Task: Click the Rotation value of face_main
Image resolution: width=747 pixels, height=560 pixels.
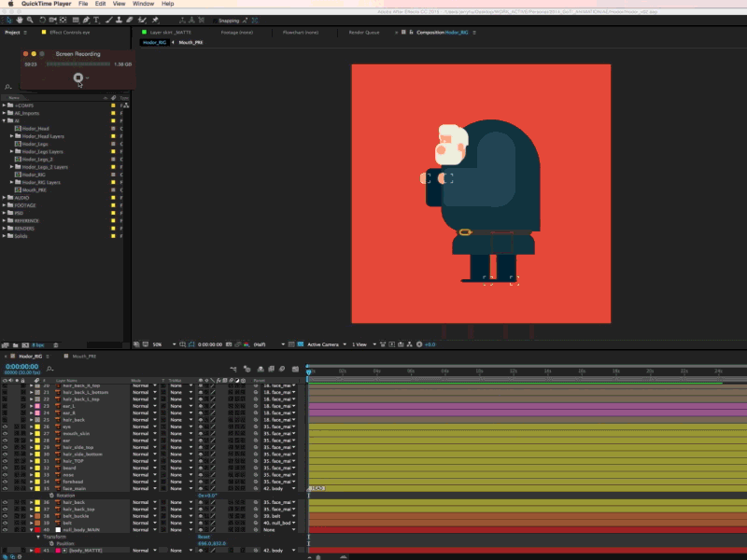Action: 207,496
